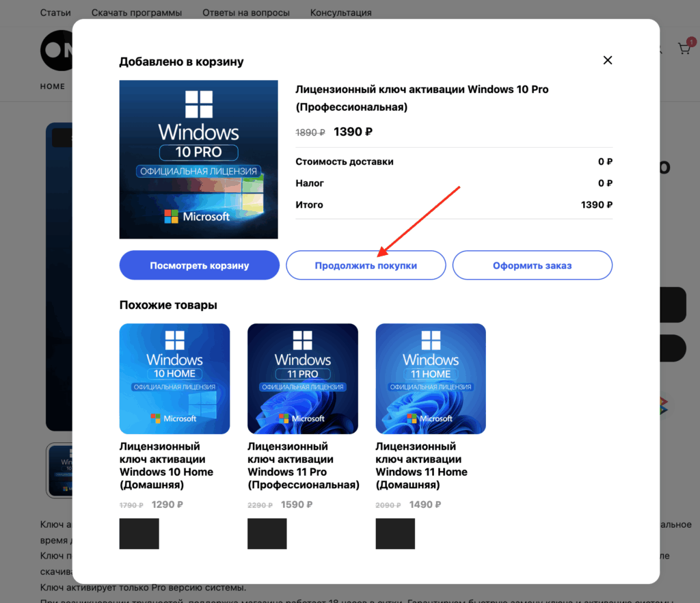This screenshot has width=700, height=603.
Task: Open the Windows 11 Home product thumbnail
Action: point(431,379)
